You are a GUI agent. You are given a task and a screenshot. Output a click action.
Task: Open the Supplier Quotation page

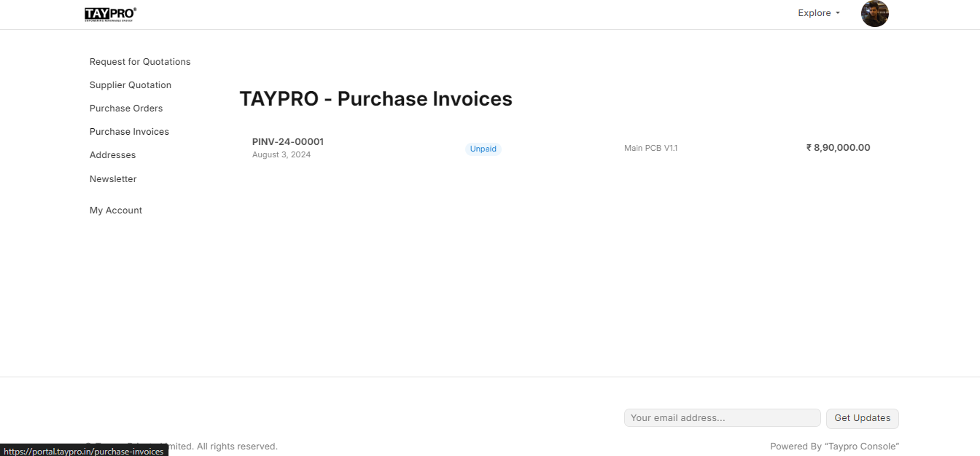[131, 84]
